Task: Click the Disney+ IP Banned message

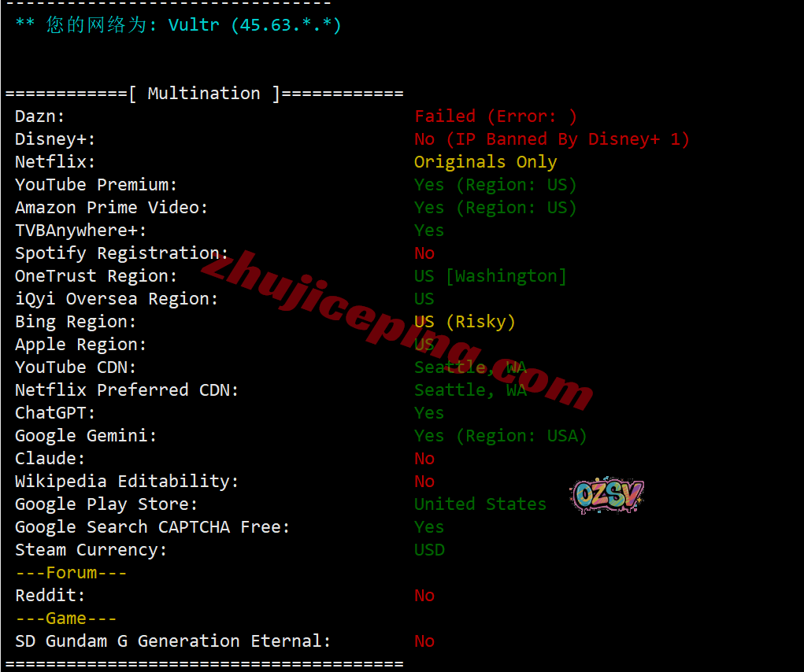Action: pos(552,138)
